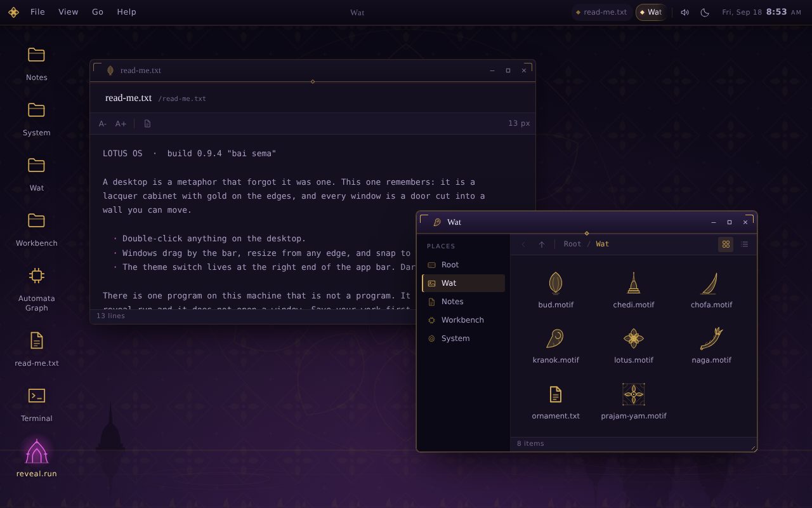The image size is (812, 508).
Task: Select Root in the Places sidebar
Action: 463,265
